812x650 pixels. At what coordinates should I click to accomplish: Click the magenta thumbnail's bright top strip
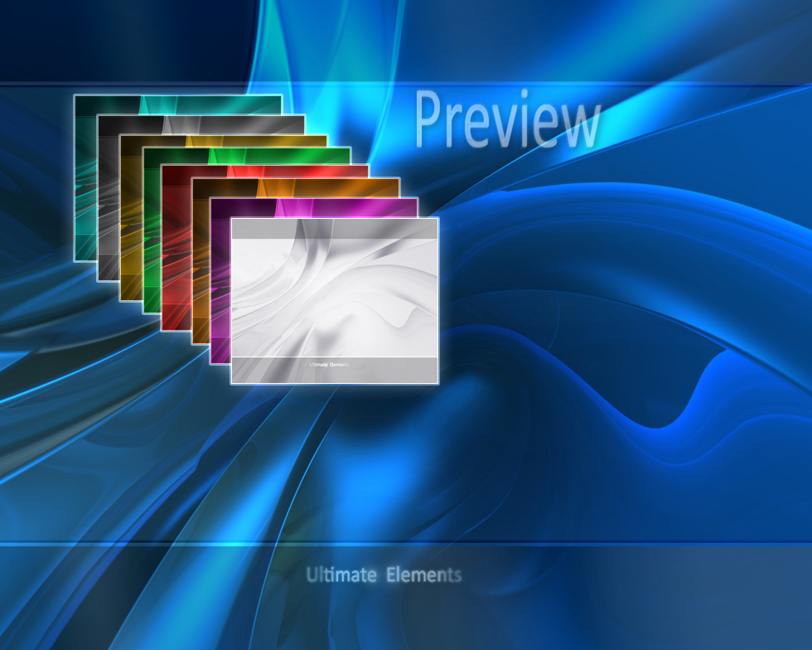(x=314, y=207)
